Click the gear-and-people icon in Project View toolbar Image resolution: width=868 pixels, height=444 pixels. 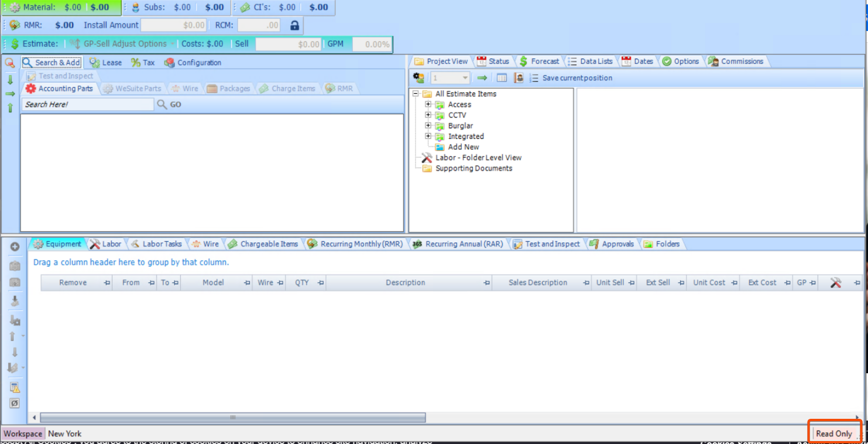coord(418,78)
